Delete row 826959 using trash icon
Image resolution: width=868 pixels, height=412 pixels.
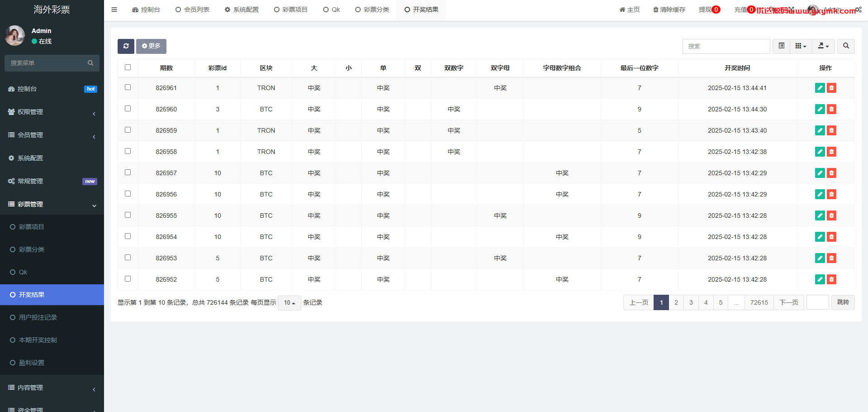pos(831,130)
